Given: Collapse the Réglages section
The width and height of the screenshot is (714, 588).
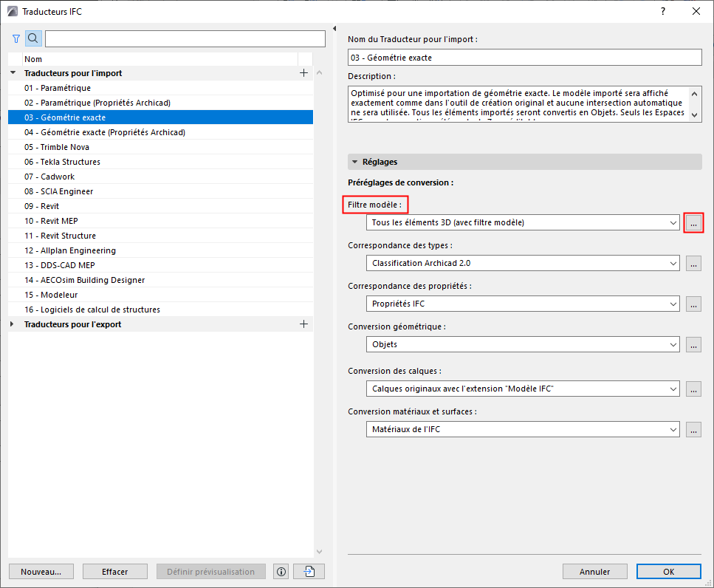Looking at the screenshot, I should tap(355, 162).
